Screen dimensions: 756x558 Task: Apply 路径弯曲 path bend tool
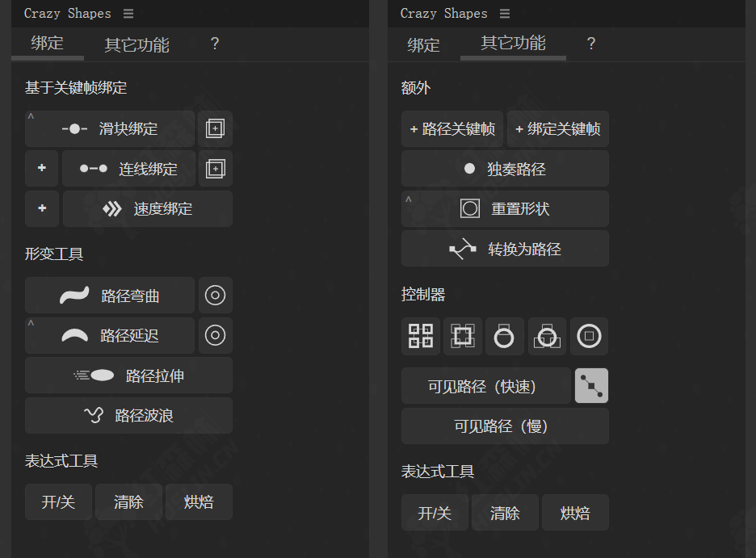click(x=110, y=296)
